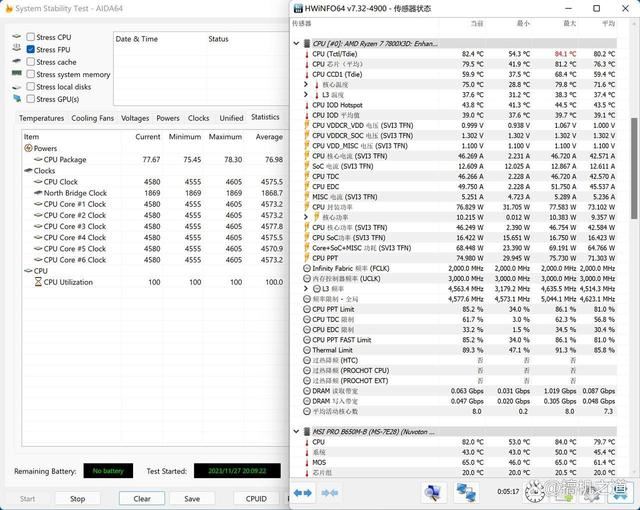This screenshot has width=640, height=510.
Task: Click the Clear button
Action: (x=142, y=499)
